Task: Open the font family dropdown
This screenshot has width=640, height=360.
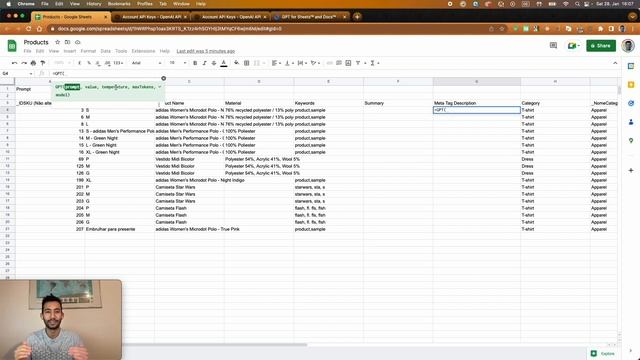Action: click(147, 63)
